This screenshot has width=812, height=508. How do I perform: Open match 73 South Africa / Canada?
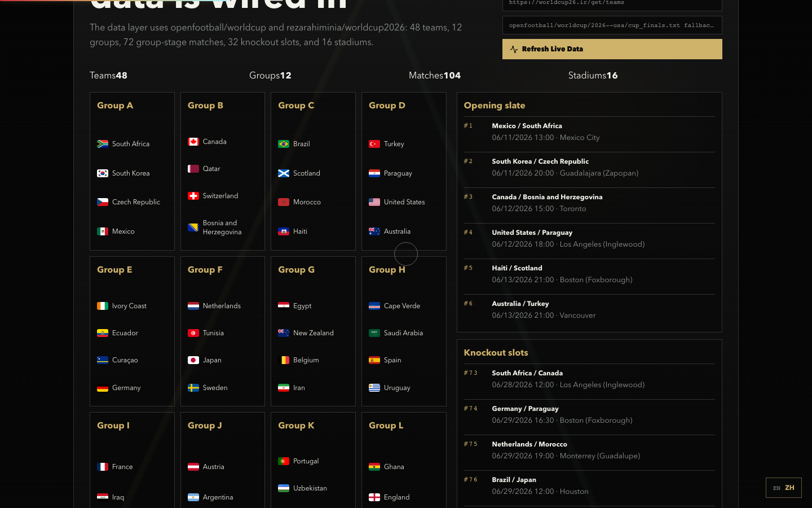pyautogui.click(x=589, y=379)
